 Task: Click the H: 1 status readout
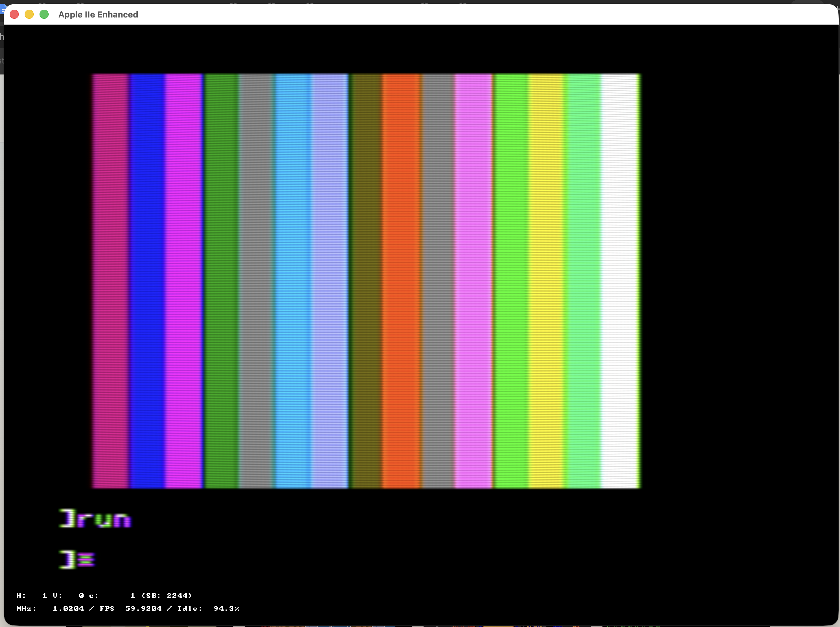[x=32, y=596]
